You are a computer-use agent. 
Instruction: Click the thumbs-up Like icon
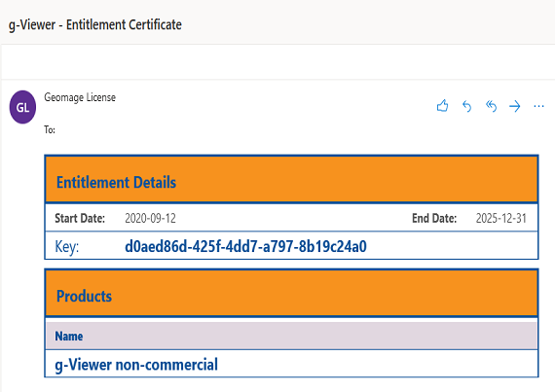click(442, 106)
